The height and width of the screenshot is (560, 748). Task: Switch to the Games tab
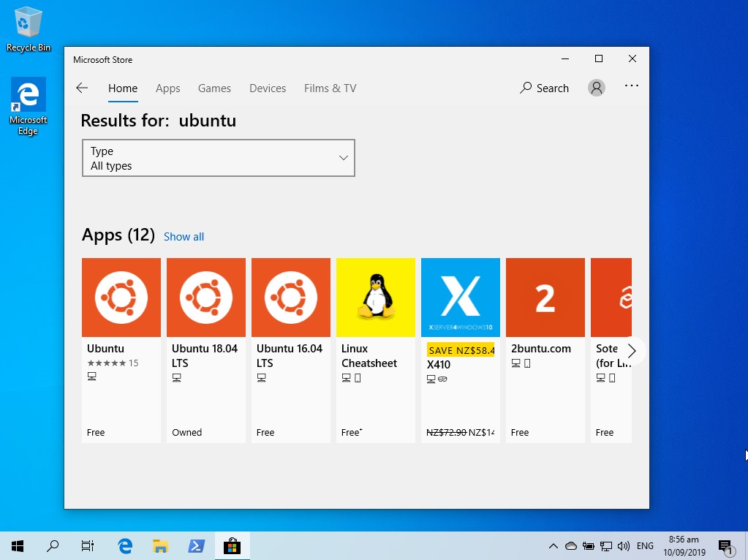tap(214, 88)
